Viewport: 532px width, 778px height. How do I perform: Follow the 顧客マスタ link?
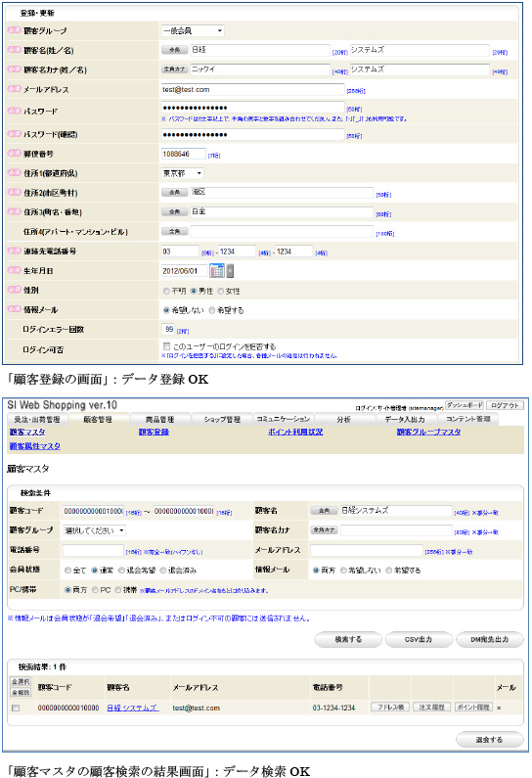click(27, 433)
